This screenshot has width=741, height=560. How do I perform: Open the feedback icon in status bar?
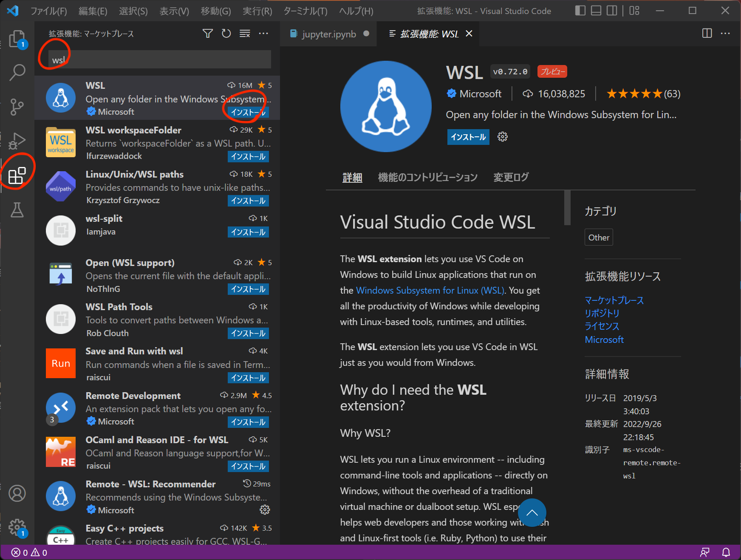(705, 552)
